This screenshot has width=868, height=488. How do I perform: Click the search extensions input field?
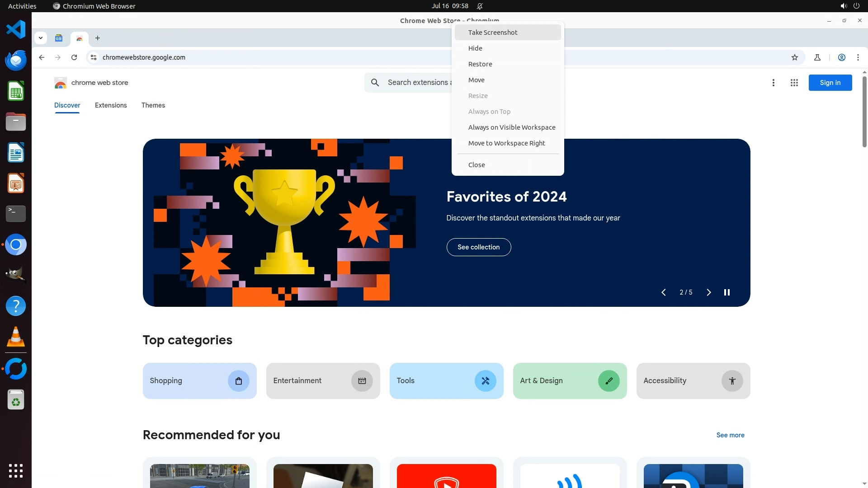click(416, 82)
